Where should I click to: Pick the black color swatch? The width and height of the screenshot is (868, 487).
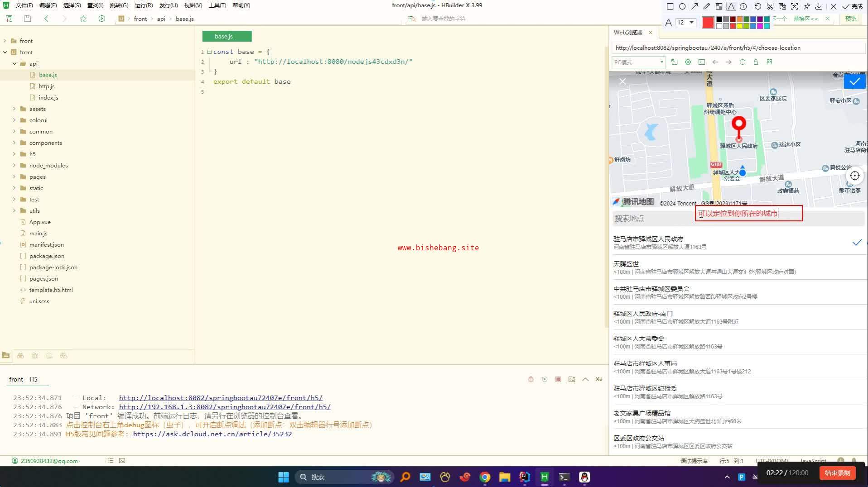pos(719,19)
